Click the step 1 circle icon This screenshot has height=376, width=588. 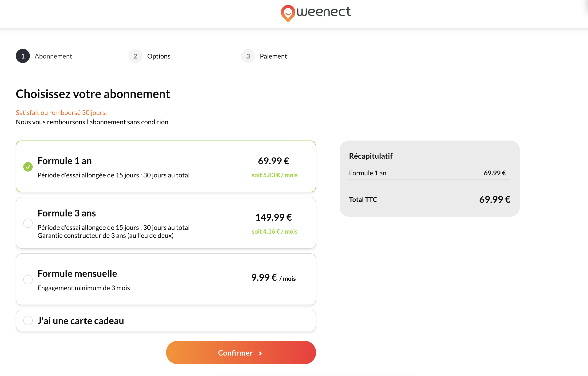tap(23, 56)
